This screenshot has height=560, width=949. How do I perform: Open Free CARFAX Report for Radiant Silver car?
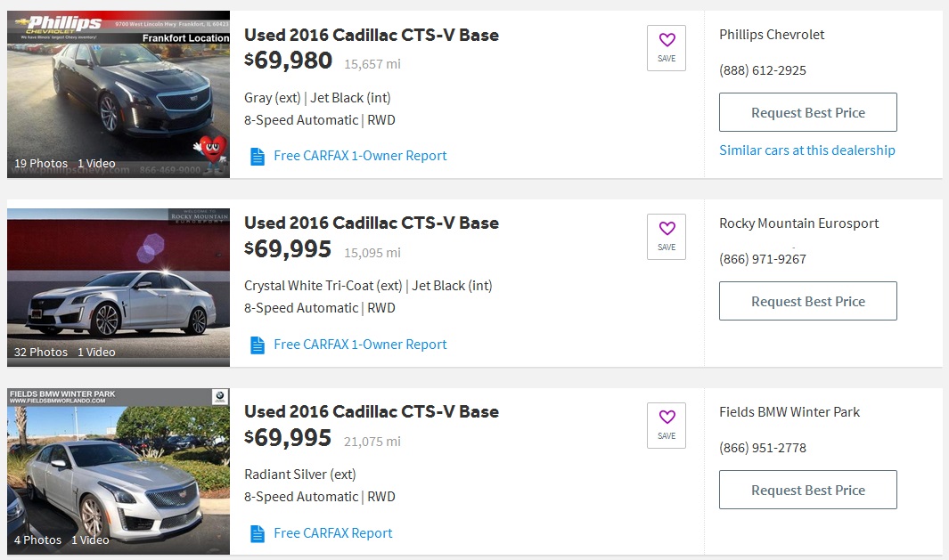333,533
